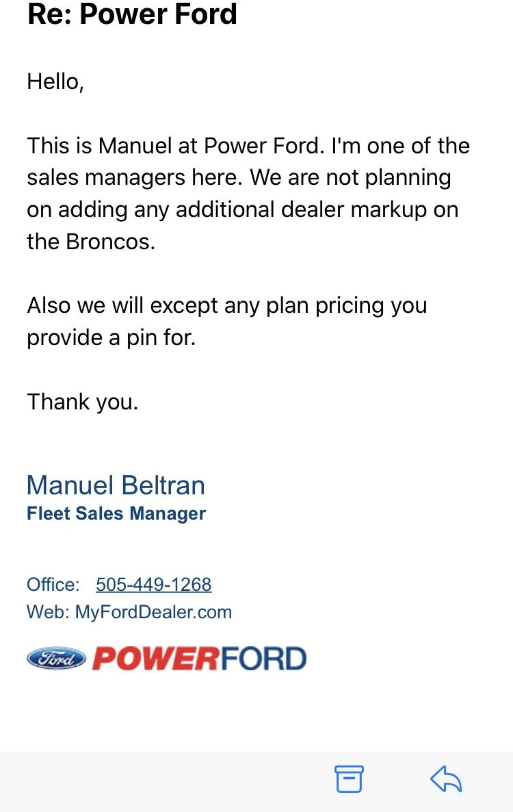Tap the archive box icon
This screenshot has height=812, width=513.
(x=349, y=779)
